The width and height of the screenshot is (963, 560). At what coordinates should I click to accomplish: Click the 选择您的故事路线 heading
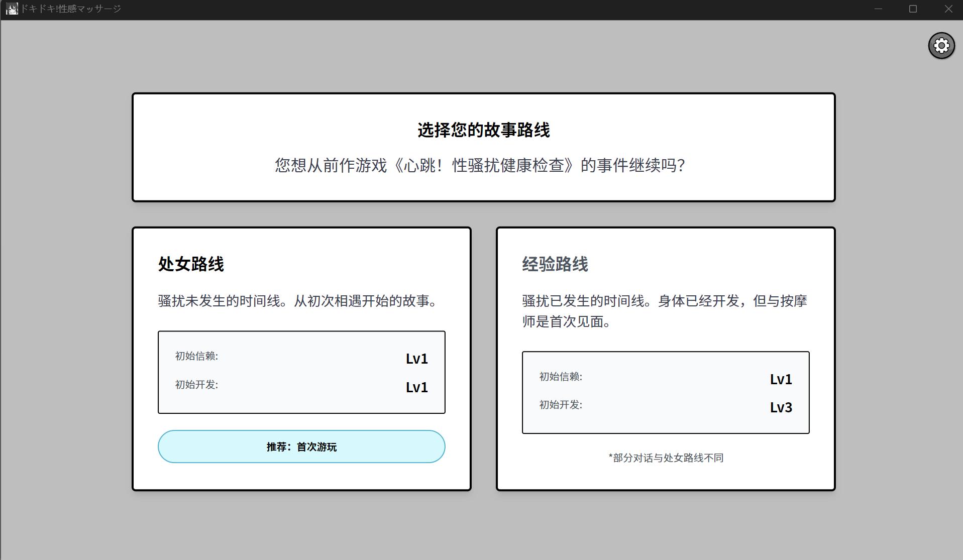[x=483, y=130]
